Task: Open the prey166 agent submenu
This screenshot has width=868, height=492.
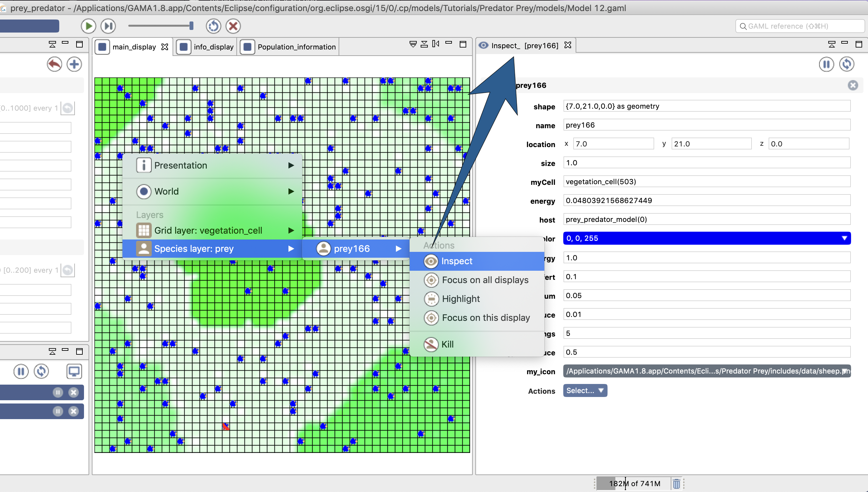Action: coord(356,249)
